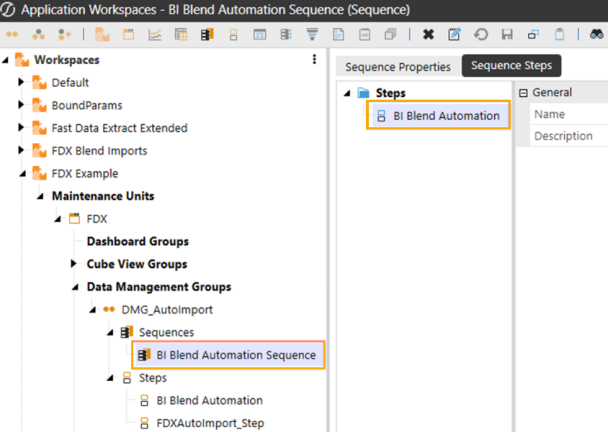Click the rename pencil-on-note toolbar icon
608x432 pixels.
pos(454,35)
